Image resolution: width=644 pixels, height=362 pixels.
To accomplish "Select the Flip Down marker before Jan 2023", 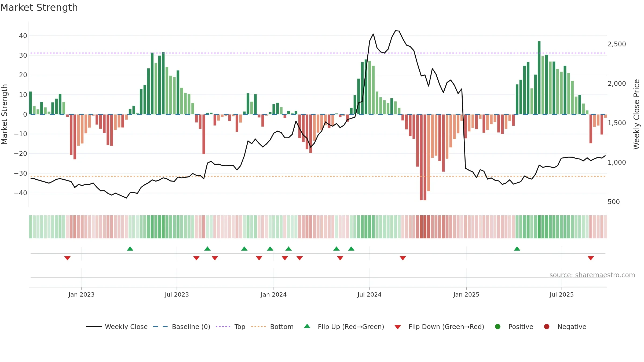I will pos(67,258).
